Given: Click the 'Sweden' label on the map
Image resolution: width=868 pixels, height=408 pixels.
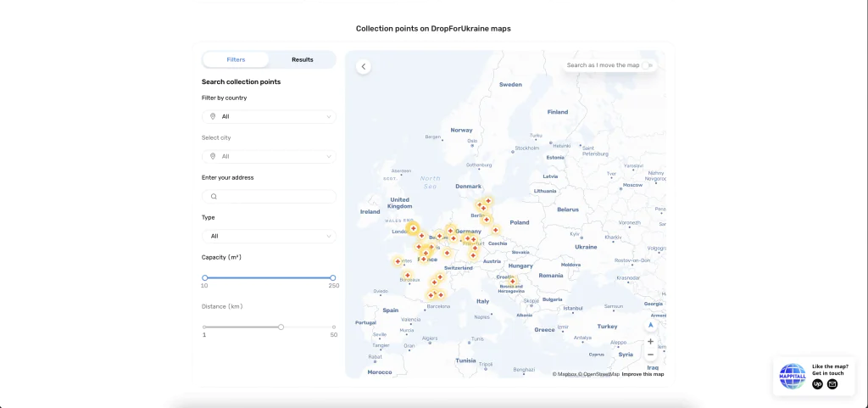Looking at the screenshot, I should tap(510, 85).
